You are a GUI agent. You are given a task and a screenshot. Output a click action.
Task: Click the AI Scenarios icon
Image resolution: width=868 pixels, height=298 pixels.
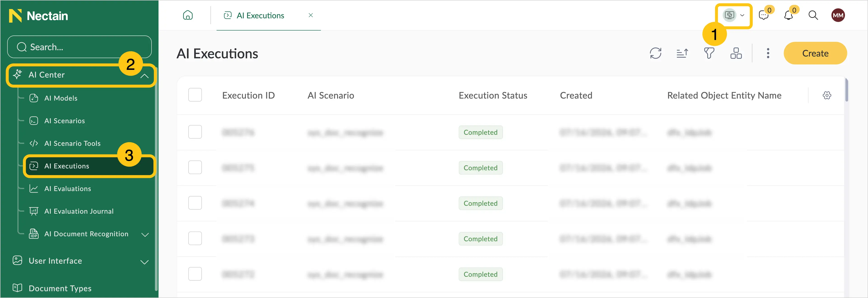coord(34,121)
